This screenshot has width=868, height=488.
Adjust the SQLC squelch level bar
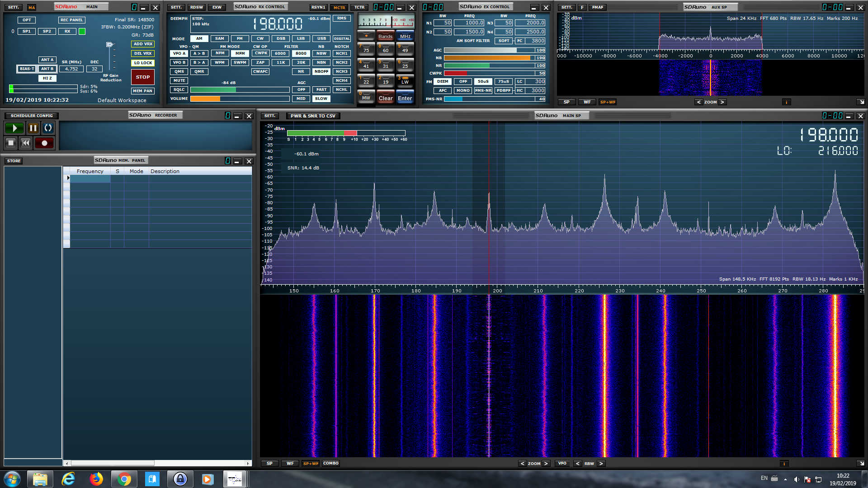point(240,89)
